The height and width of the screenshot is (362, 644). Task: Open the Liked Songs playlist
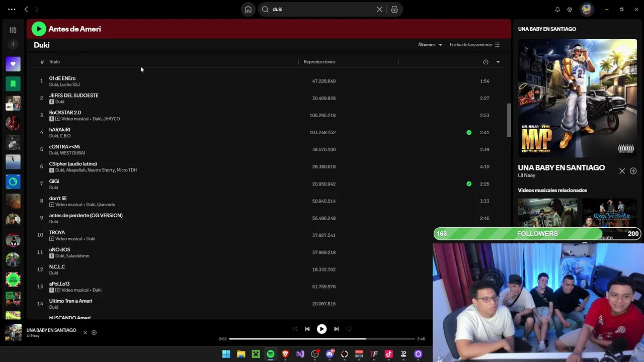(13, 64)
